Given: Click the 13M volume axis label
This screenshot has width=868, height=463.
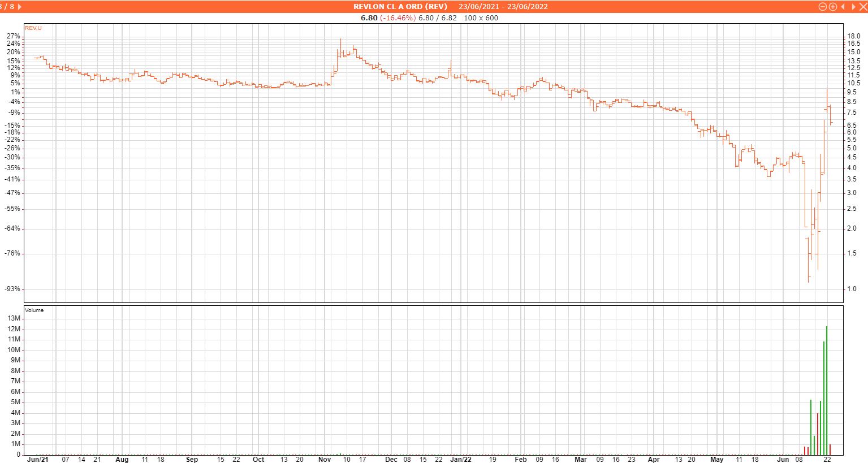Looking at the screenshot, I should [x=14, y=318].
